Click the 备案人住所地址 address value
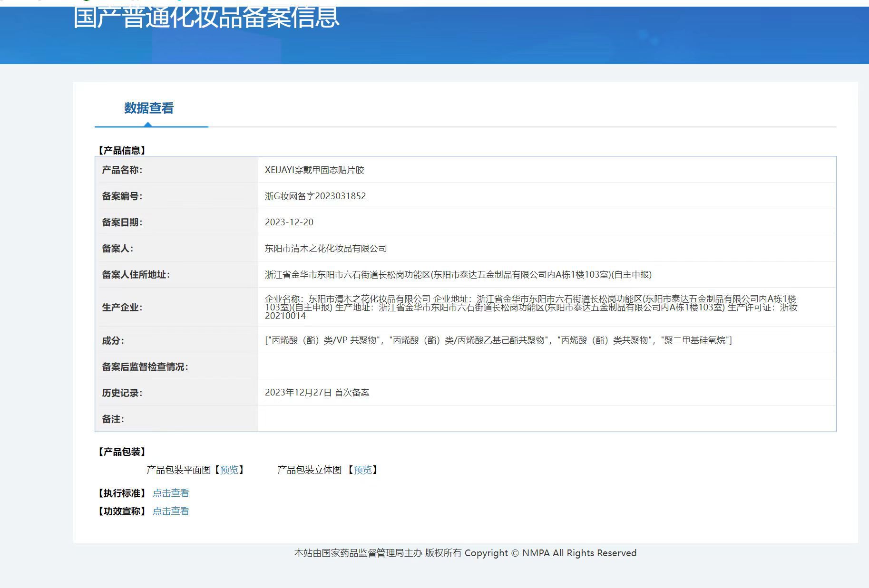Image resolution: width=869 pixels, height=588 pixels. [x=458, y=275]
